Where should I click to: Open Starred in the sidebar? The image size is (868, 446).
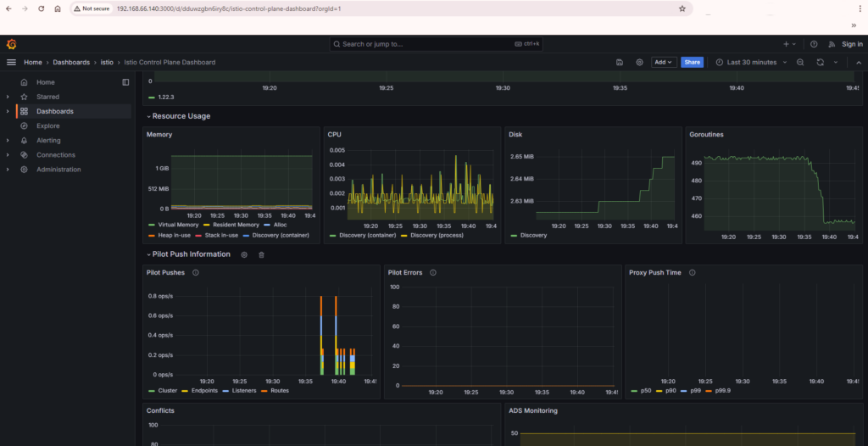(47, 97)
